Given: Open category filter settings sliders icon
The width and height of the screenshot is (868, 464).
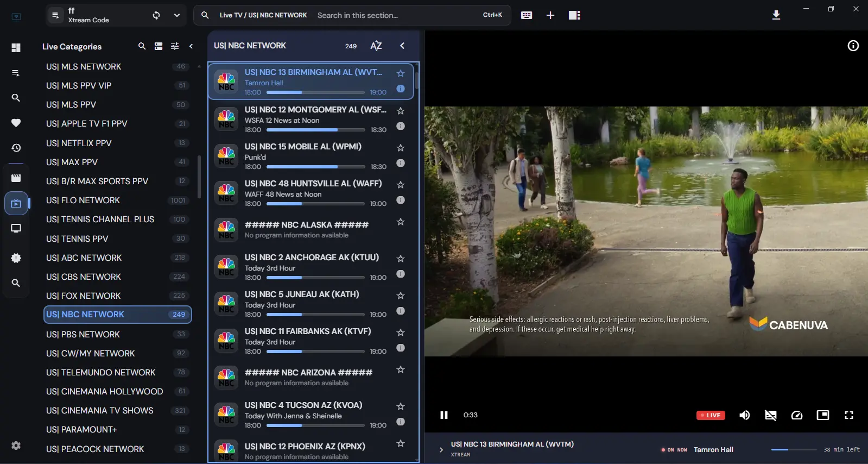Looking at the screenshot, I should (175, 46).
